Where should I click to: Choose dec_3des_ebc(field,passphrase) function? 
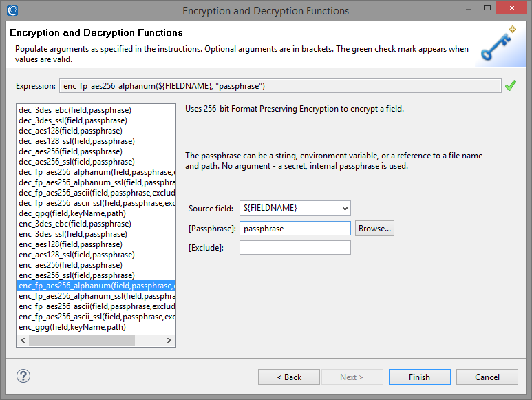[x=75, y=110]
